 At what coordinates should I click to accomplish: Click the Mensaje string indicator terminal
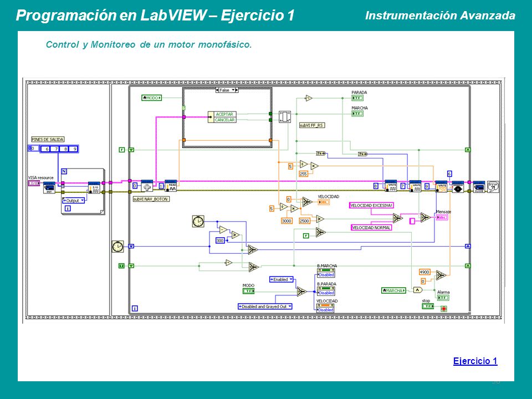(x=442, y=217)
